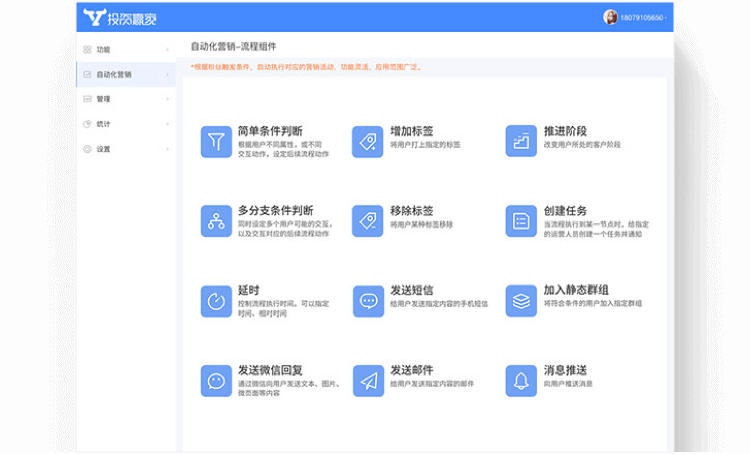Open the 创建任务 checklist icon

coord(521,221)
